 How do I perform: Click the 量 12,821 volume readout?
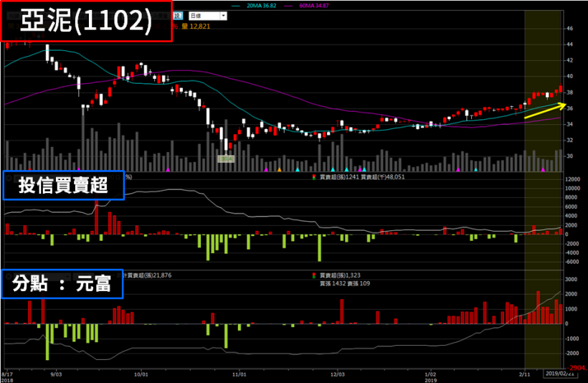[x=196, y=27]
